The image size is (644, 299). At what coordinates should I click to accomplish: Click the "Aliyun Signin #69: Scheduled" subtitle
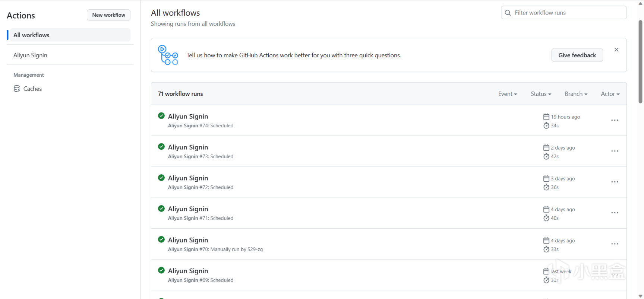pos(201,280)
